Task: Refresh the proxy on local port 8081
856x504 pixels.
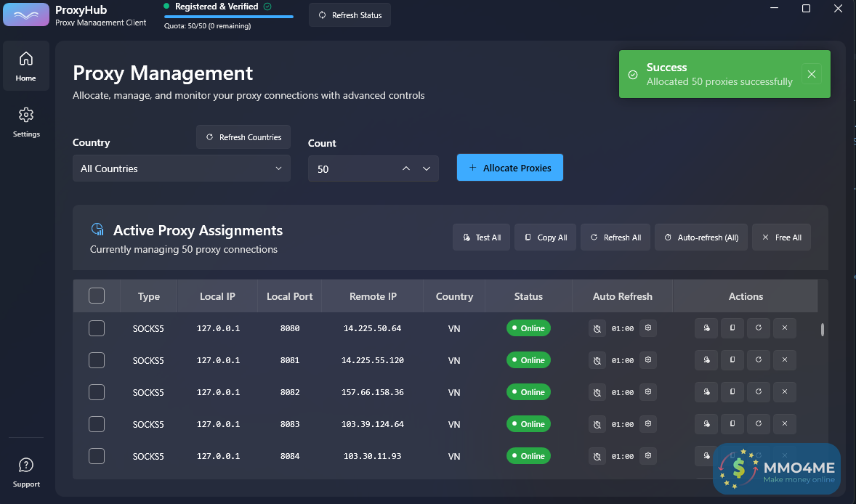Action: pyautogui.click(x=759, y=360)
